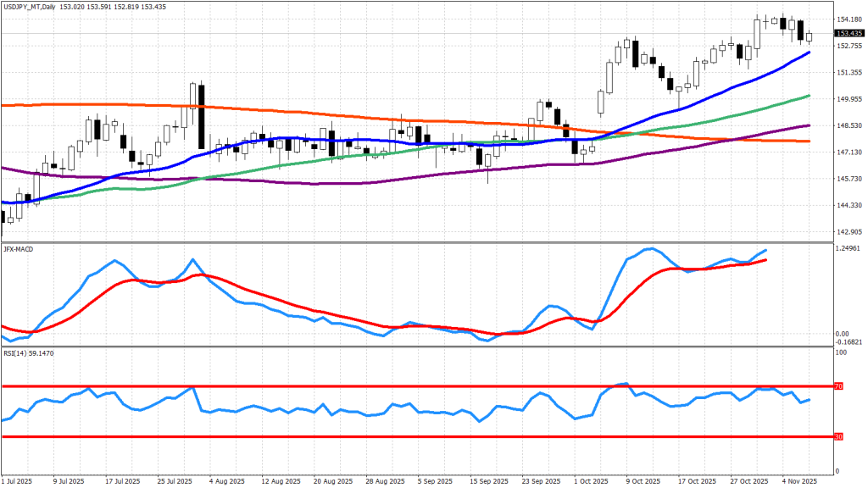Click the 147.130 price axis label
The width and height of the screenshot is (868, 488).
pos(849,152)
